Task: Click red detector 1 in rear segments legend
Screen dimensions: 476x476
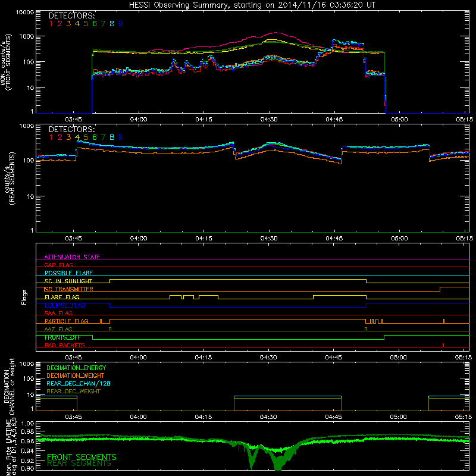Action: click(x=51, y=137)
